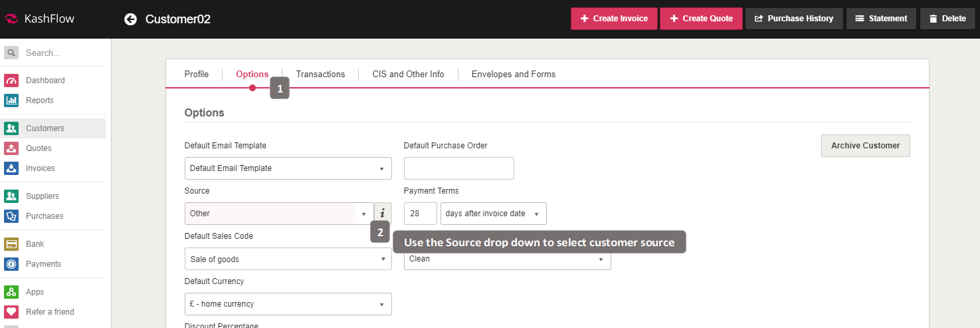Open the Payments coin icon
Image resolution: width=980 pixels, height=328 pixels.
pyautogui.click(x=11, y=264)
